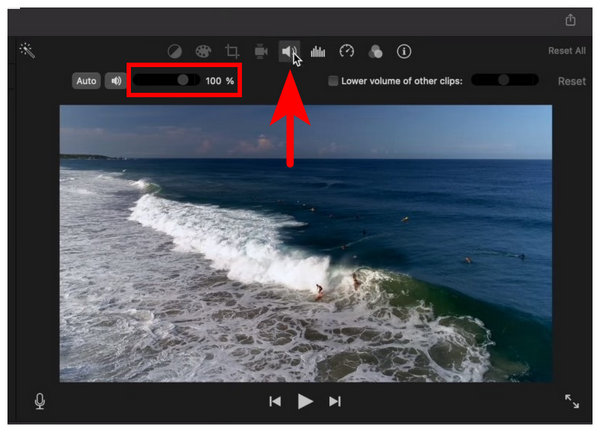The height and width of the screenshot is (432, 600).
Task: Open Clip Filter and Audio Effects
Action: point(375,51)
